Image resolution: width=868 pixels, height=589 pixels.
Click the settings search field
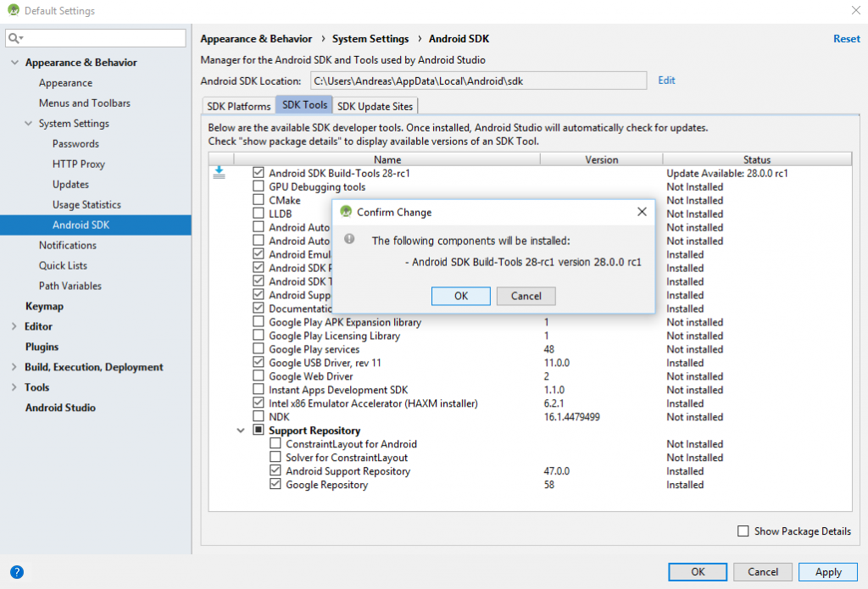tap(96, 38)
